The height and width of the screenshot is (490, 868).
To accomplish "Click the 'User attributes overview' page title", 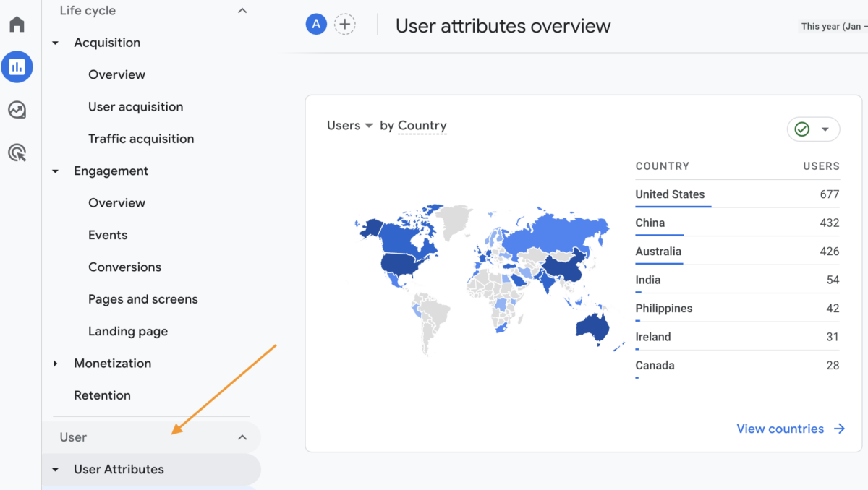I will pos(503,26).
